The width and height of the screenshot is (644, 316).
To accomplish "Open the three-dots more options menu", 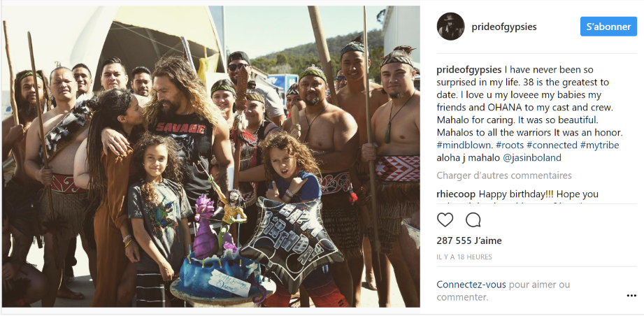I will [631, 296].
